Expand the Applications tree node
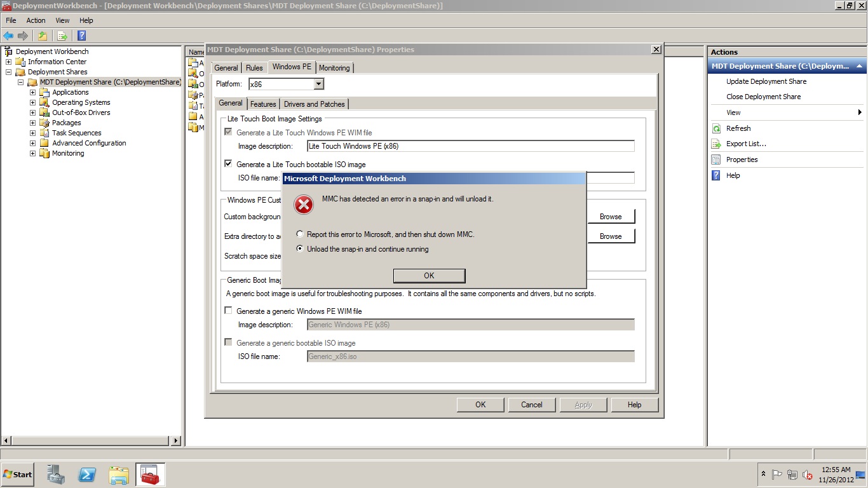 pos(32,92)
